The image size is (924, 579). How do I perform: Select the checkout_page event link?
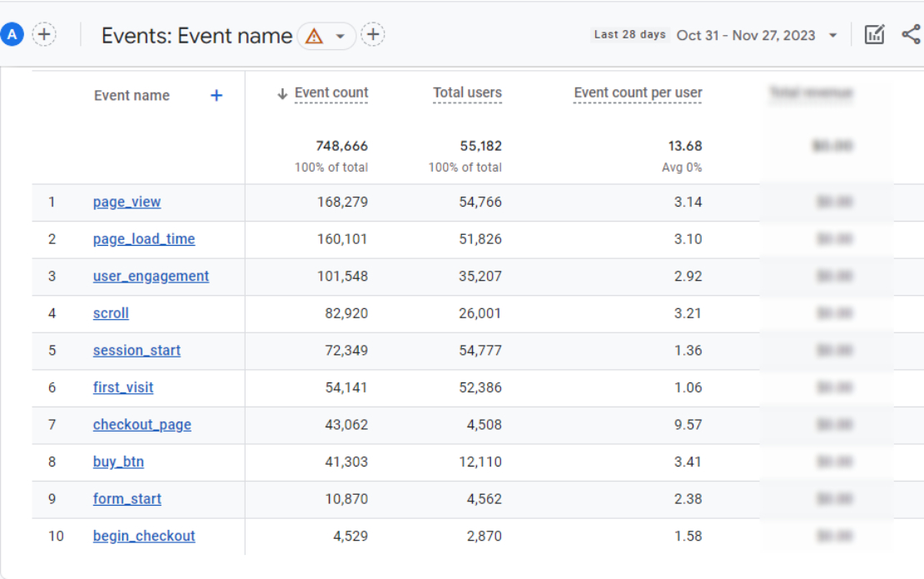(142, 424)
